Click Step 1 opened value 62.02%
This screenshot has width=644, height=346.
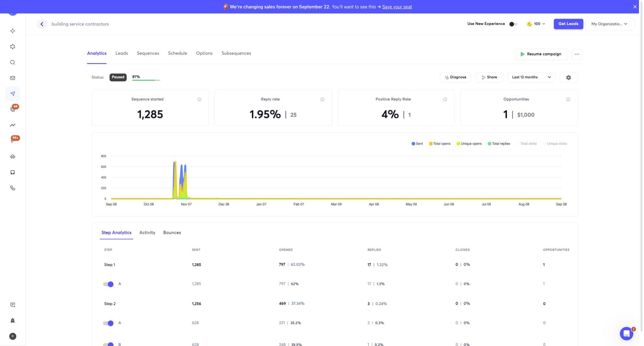[x=298, y=265]
